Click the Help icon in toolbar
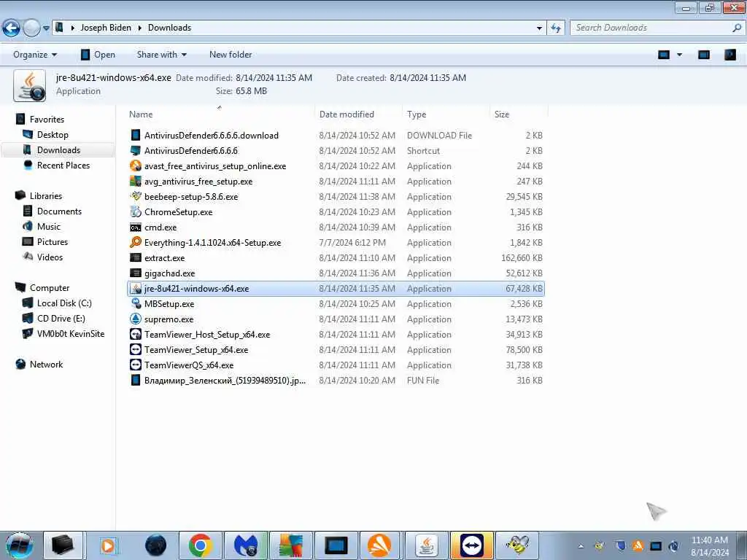This screenshot has width=747, height=560. tap(729, 55)
